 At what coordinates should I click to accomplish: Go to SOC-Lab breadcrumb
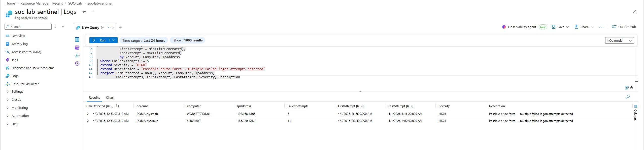[75, 3]
